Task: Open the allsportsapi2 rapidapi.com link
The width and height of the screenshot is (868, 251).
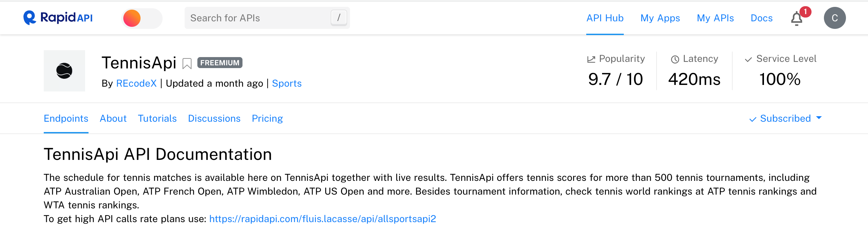Action: pos(322,219)
